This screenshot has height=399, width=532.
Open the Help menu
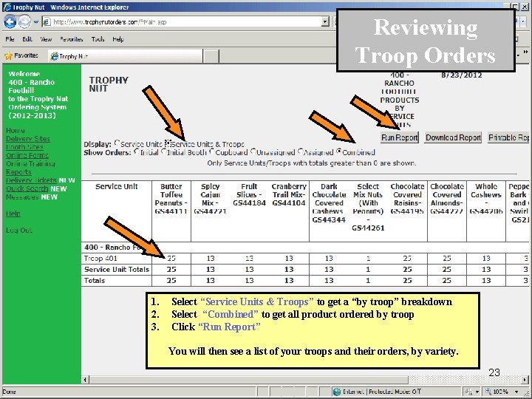click(118, 39)
